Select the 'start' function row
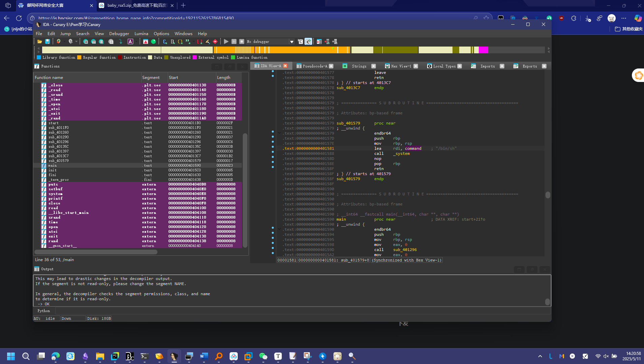The image size is (644, 364). pyautogui.click(x=138, y=123)
